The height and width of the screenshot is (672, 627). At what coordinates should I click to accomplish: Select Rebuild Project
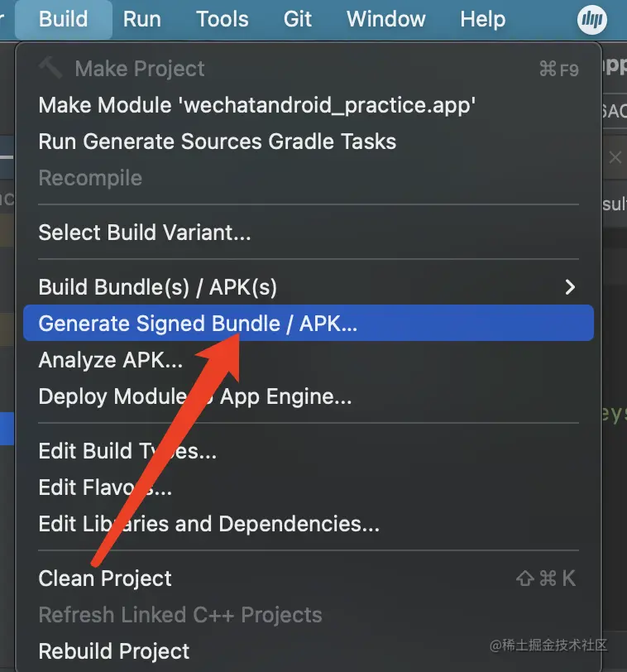tap(113, 651)
